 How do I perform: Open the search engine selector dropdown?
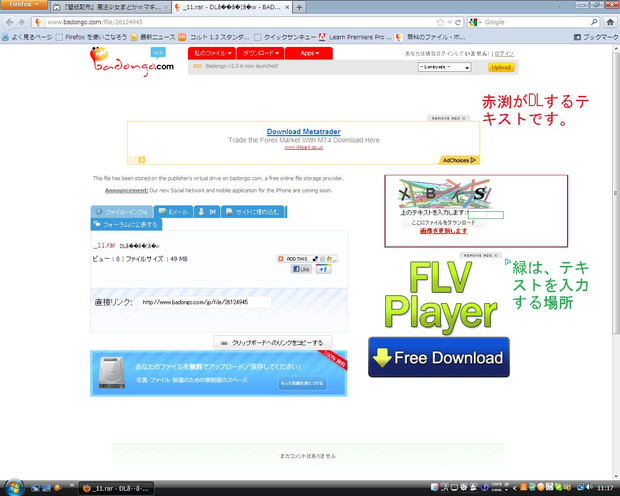pos(473,22)
